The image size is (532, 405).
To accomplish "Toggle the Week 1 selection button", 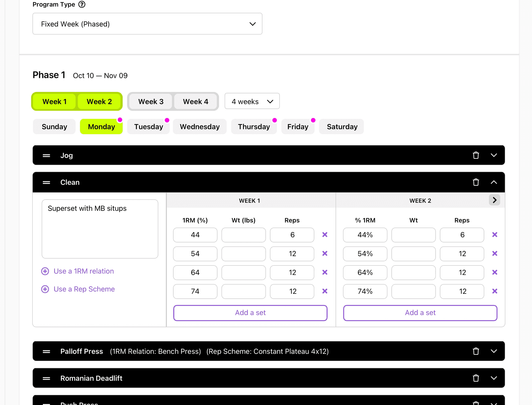I will (55, 102).
